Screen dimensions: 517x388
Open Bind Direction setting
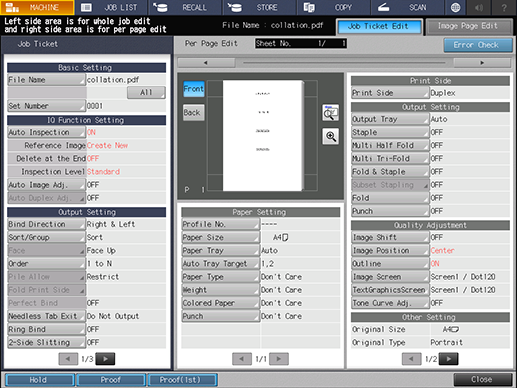[x=46, y=224]
